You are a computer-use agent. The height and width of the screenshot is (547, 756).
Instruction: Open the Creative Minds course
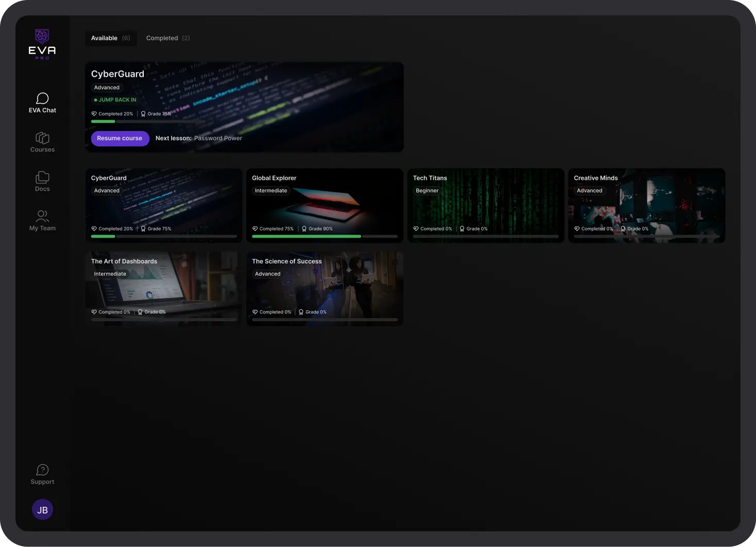(x=646, y=205)
